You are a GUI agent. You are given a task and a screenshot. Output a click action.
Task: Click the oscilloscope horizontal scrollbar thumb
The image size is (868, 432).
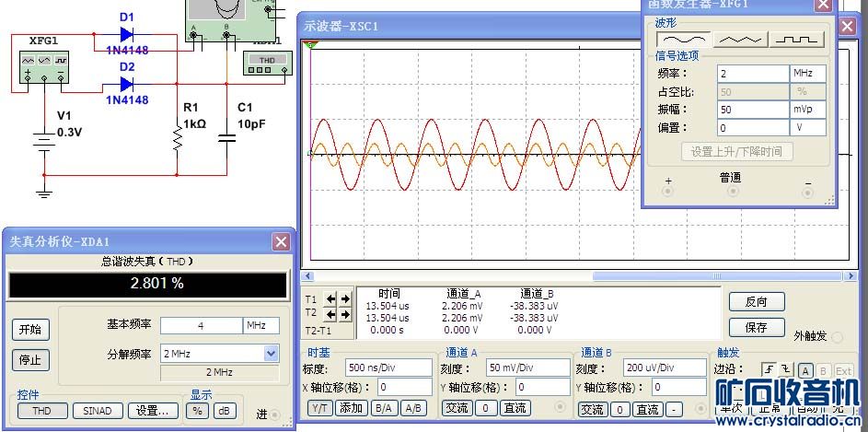coord(717,275)
